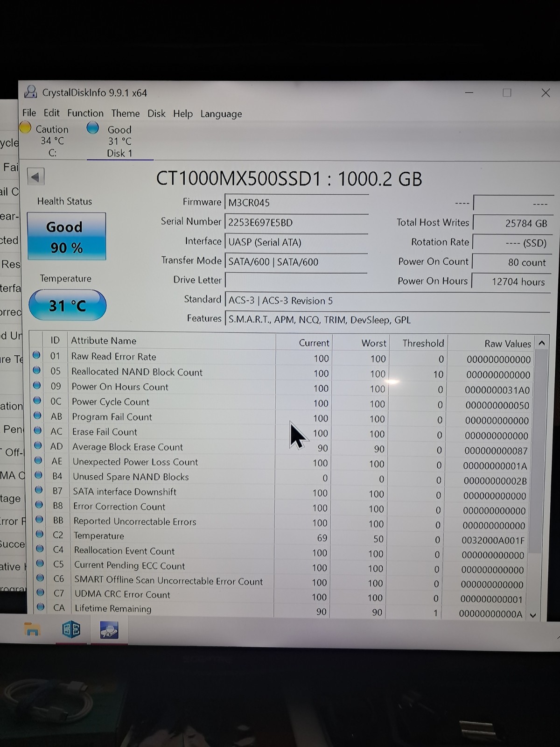Viewport: 560px width, 747px height.
Task: Click the Standard field ACS-3
Action: coord(387,300)
